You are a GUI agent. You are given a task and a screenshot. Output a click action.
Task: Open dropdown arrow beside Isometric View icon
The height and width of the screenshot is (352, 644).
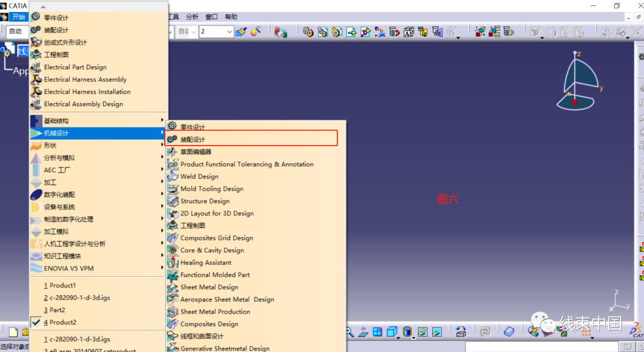[398, 338]
